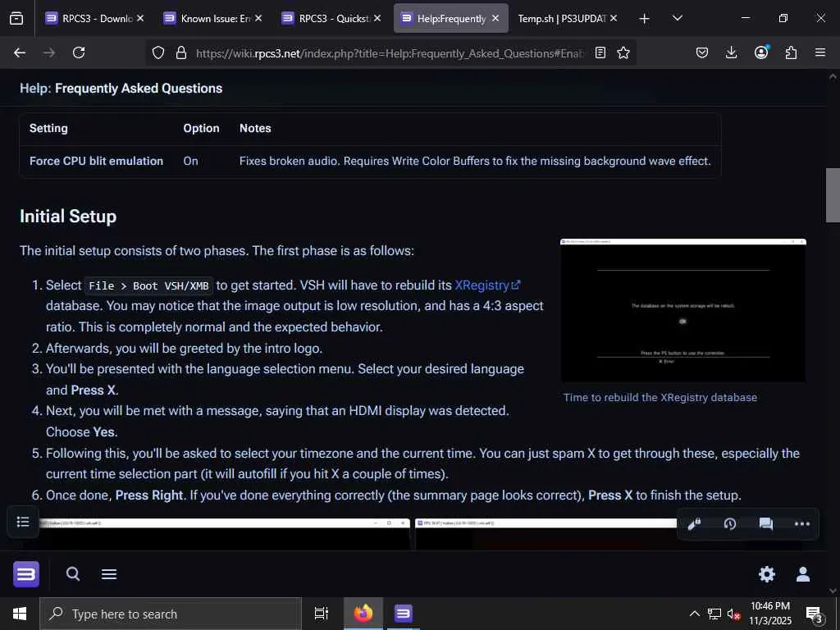Image resolution: width=840 pixels, height=630 pixels.
Task: Click the Type here to search box
Action: click(171, 614)
